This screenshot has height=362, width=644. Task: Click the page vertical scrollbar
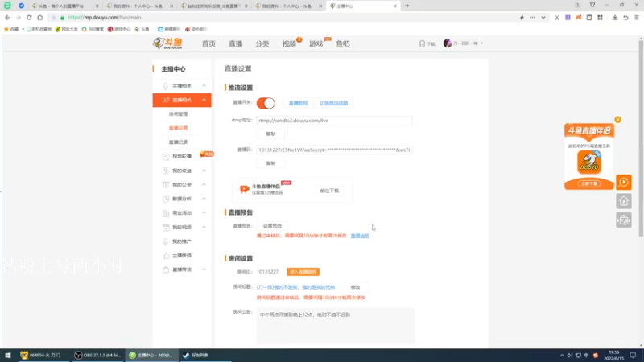(641, 138)
